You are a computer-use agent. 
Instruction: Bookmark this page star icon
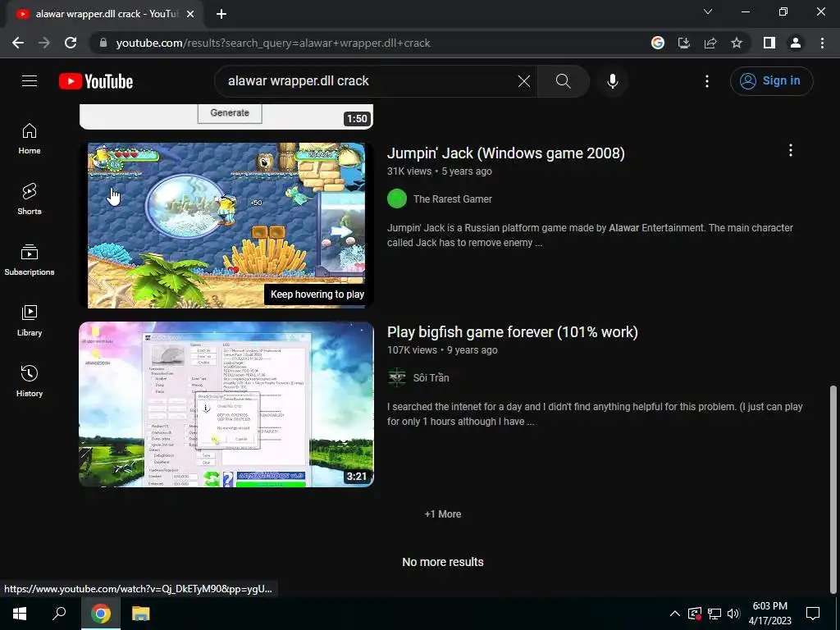(x=737, y=43)
